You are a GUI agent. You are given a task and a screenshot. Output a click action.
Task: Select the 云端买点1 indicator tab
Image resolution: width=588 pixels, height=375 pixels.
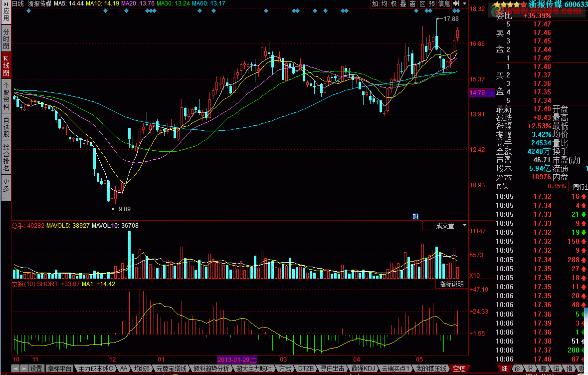pos(395,369)
